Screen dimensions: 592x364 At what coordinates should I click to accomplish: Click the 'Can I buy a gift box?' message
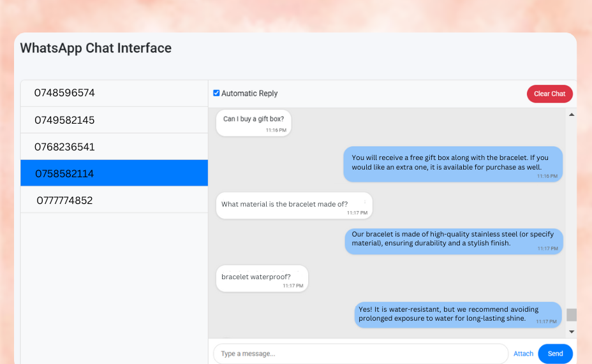pyautogui.click(x=254, y=123)
